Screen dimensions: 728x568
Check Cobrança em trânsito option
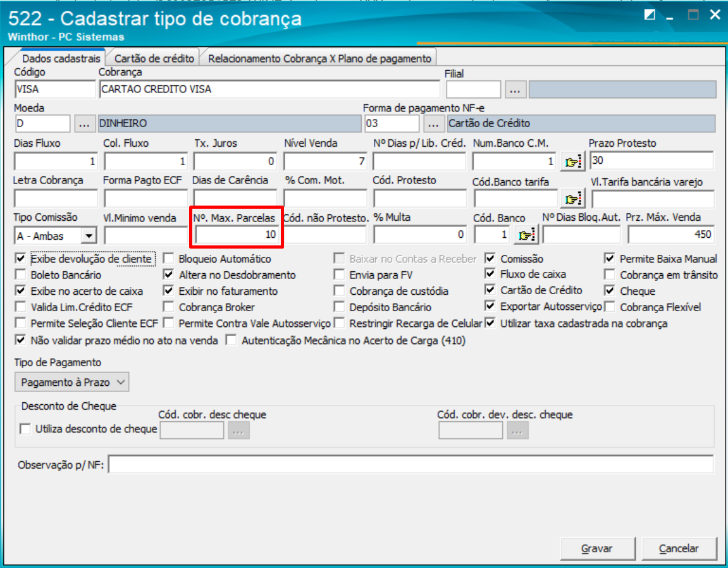pyautogui.click(x=610, y=275)
